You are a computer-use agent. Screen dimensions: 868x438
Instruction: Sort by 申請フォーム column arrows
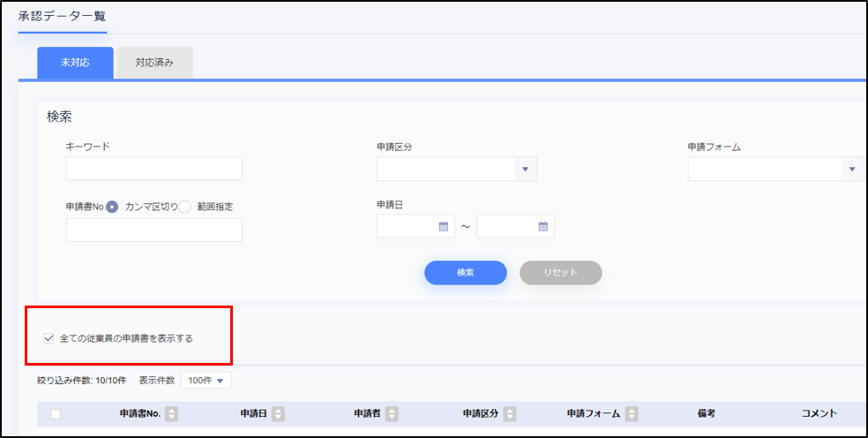click(x=630, y=413)
